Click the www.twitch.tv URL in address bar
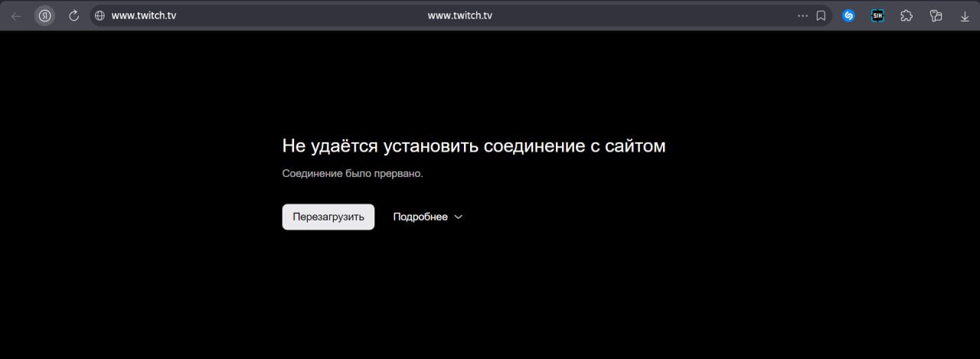The image size is (980, 359). pos(144,15)
